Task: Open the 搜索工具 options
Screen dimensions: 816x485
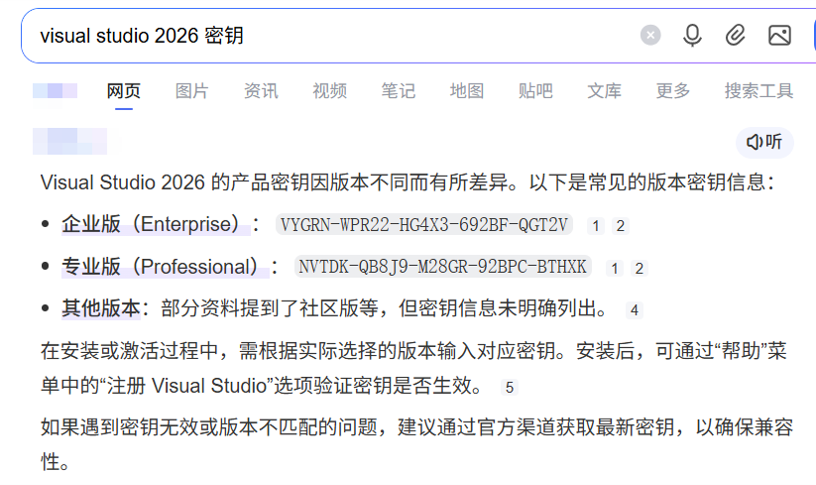Action: click(x=759, y=91)
